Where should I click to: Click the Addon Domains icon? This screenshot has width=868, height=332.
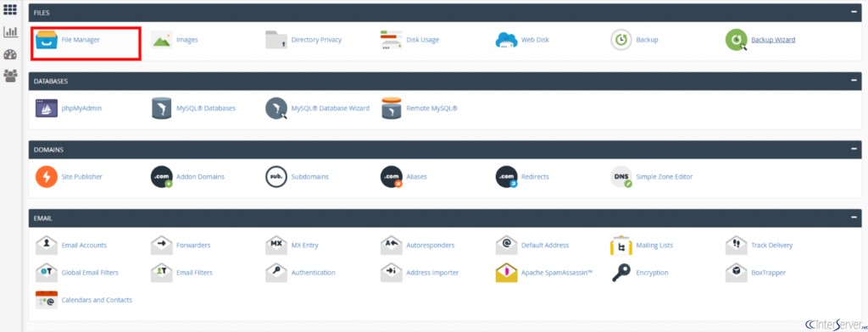coord(162,177)
